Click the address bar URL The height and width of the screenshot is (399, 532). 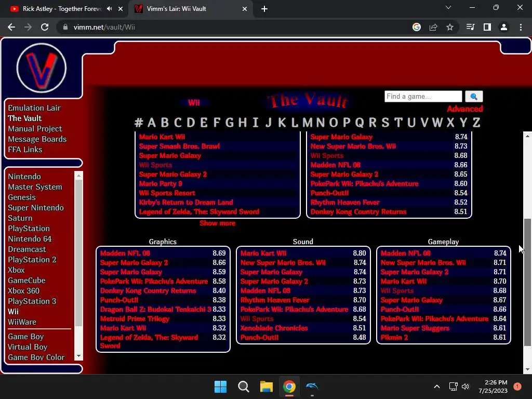click(x=104, y=27)
